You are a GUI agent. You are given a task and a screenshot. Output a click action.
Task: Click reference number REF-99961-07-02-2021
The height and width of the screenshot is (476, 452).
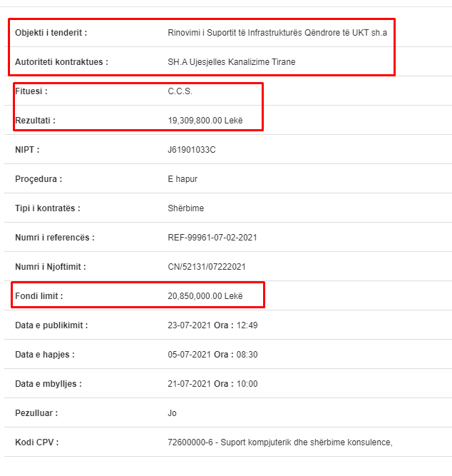coord(212,238)
